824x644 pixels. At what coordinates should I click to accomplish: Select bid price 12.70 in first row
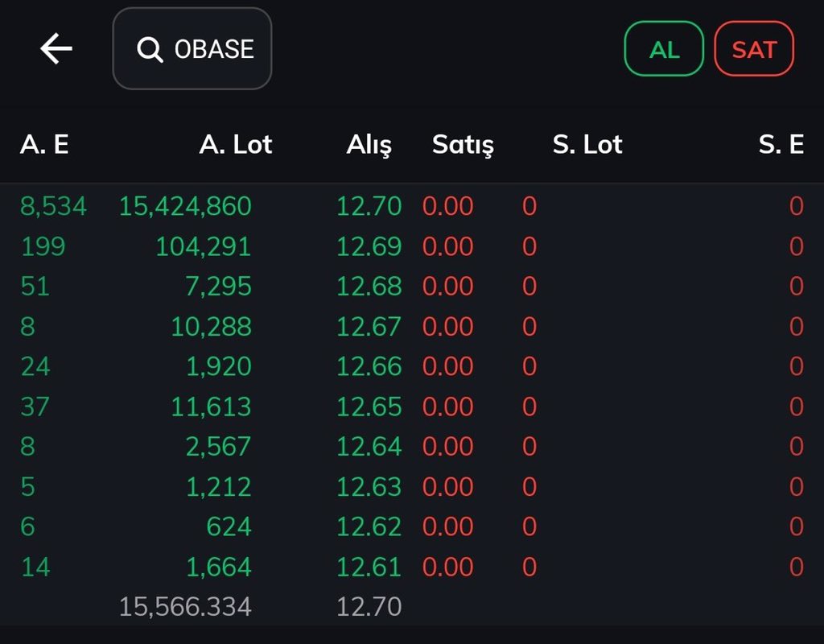369,205
